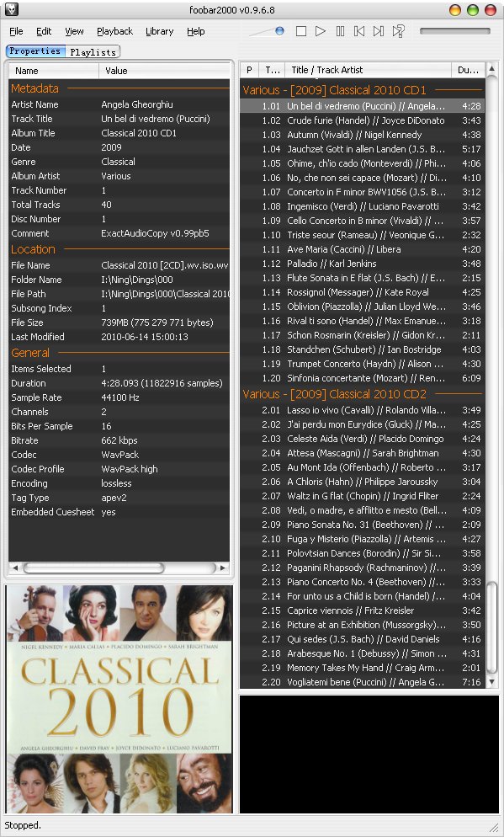
Task: Pause playback using the Pause icon
Action: 340,31
